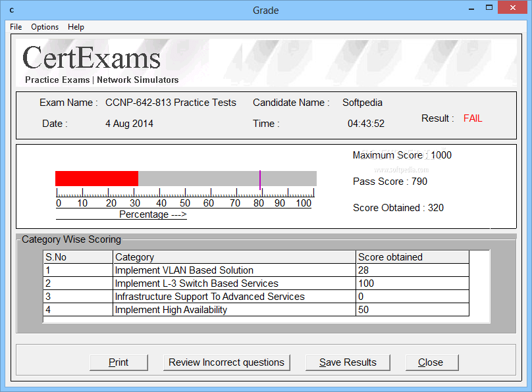Screen dimensions: 532x392
Task: Click the purple pass-score marker
Action: point(260,180)
